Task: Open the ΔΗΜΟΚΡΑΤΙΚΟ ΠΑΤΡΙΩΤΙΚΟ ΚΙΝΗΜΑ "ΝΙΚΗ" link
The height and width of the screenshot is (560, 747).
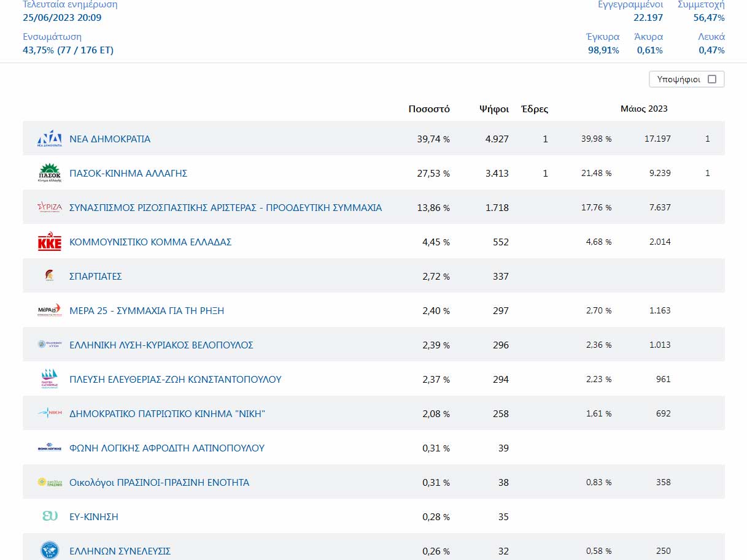Action: tap(167, 414)
